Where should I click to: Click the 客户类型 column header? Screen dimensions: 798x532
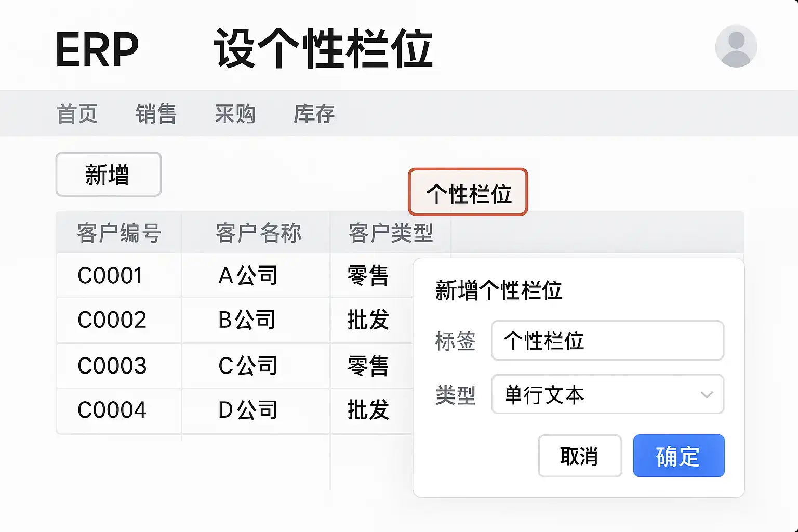tap(391, 233)
